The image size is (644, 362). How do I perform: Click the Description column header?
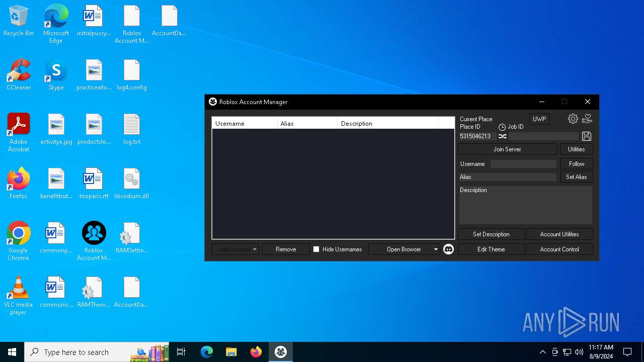[388, 123]
